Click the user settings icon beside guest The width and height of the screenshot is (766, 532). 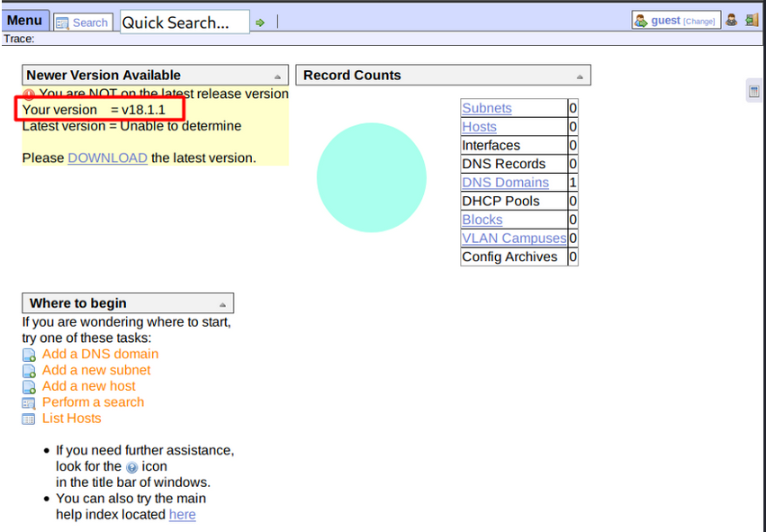(732, 21)
